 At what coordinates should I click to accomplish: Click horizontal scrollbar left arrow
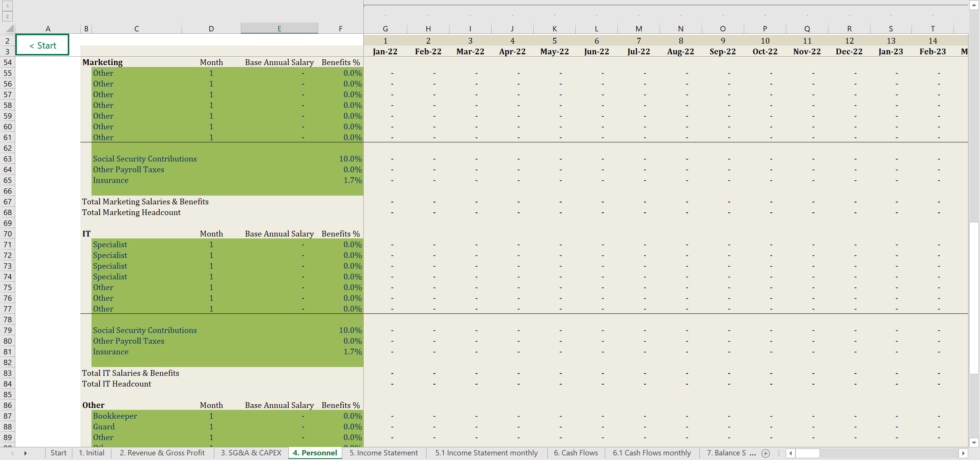click(x=791, y=453)
